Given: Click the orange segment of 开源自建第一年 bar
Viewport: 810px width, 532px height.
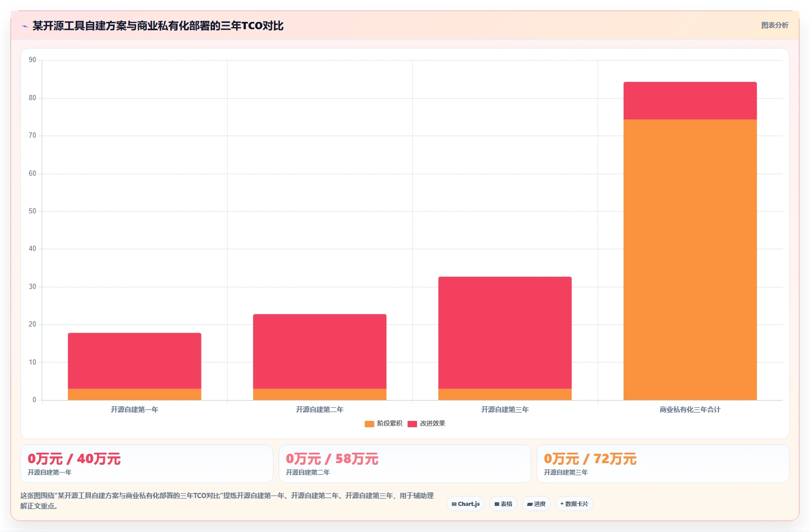Looking at the screenshot, I should point(135,394).
